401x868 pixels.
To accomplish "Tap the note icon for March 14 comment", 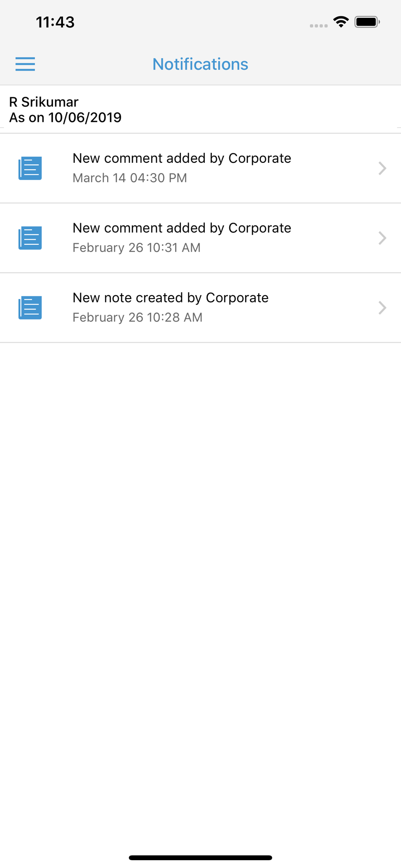I will point(30,168).
